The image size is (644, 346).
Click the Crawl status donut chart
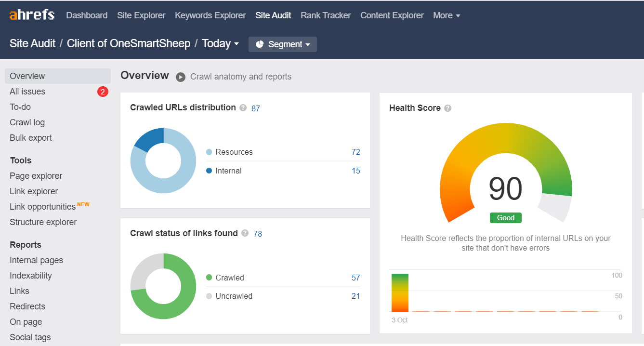[163, 287]
